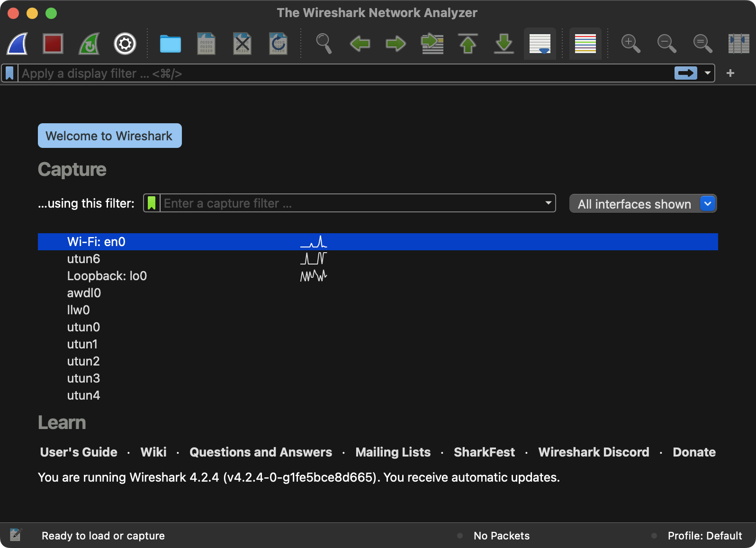
Task: Expand the capture filter history dropdown
Action: coord(548,203)
